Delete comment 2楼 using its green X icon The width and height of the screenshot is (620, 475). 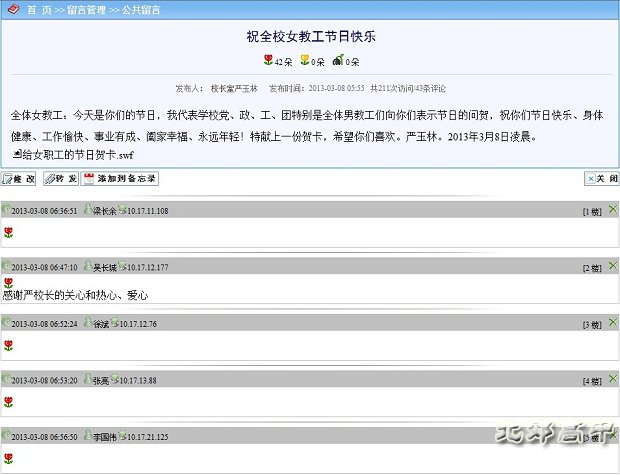click(x=612, y=266)
